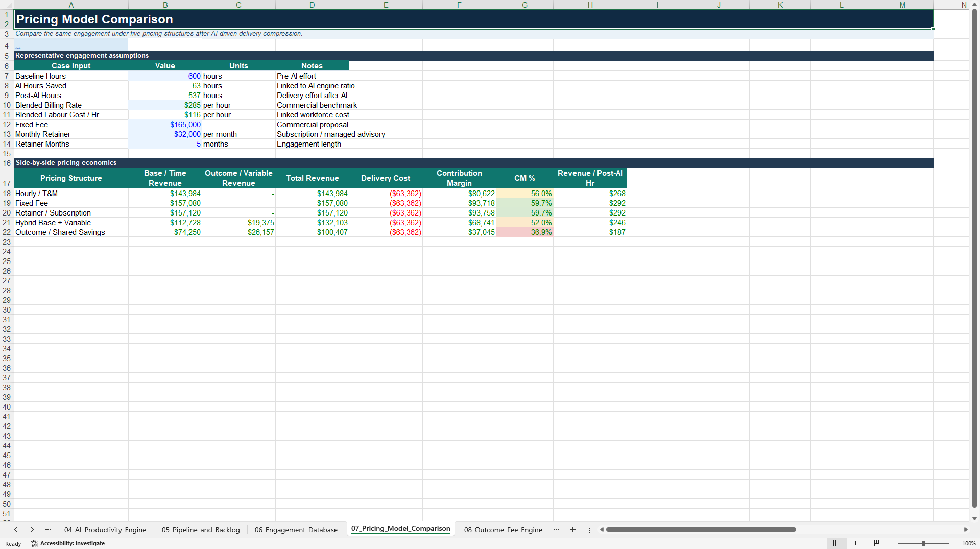980x549 pixels.
Task: Show more sheets to the right ellipsis
Action: pyautogui.click(x=556, y=530)
